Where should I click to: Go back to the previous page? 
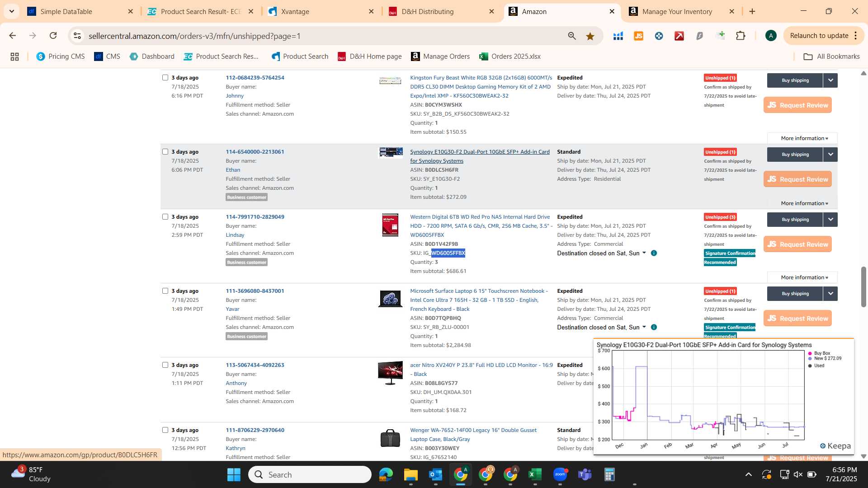pos(12,36)
